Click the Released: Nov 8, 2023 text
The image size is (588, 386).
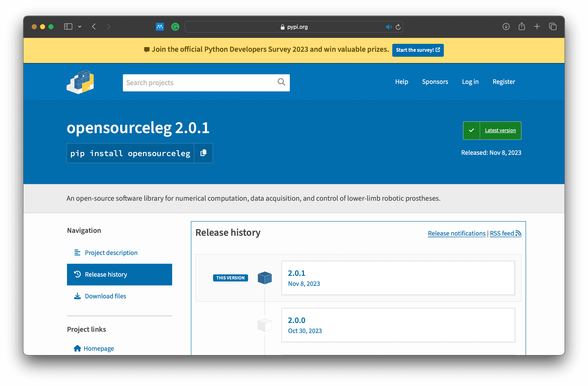pos(491,153)
